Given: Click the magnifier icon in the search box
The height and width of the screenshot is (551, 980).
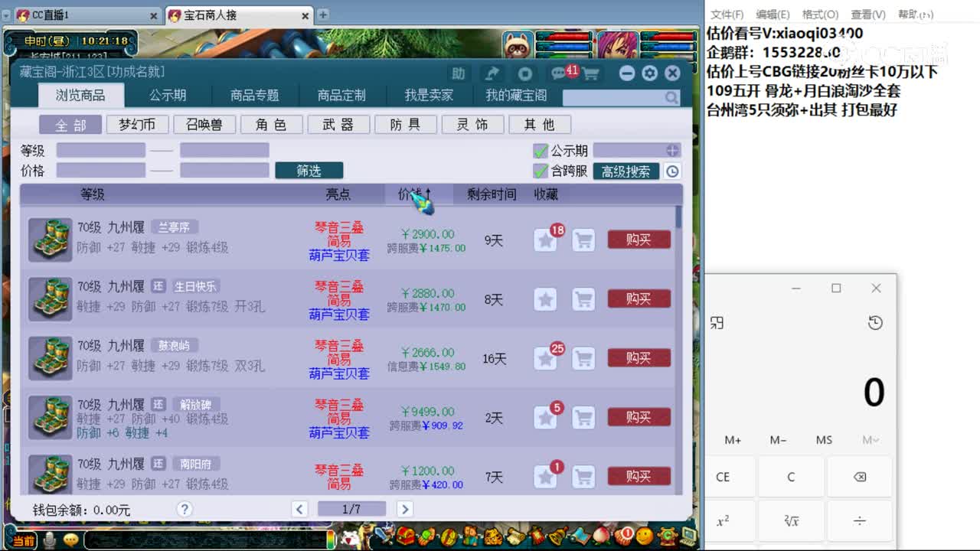Looking at the screenshot, I should pos(671,98).
